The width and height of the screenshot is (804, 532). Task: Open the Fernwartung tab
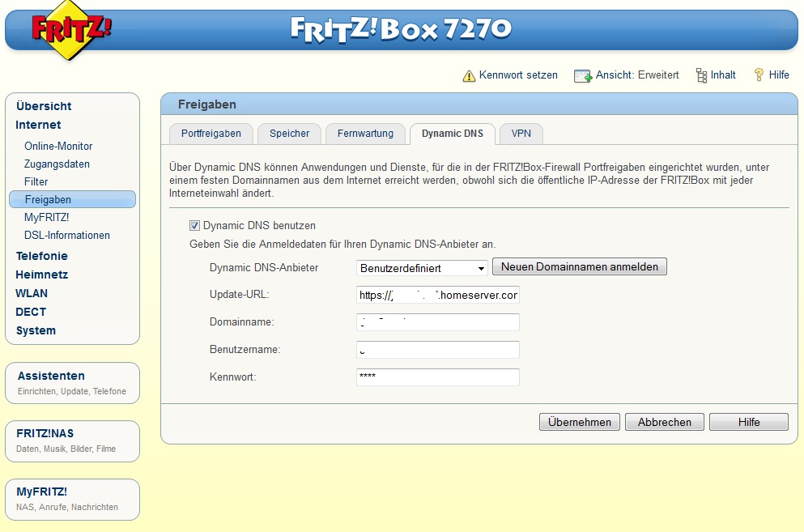tap(365, 134)
